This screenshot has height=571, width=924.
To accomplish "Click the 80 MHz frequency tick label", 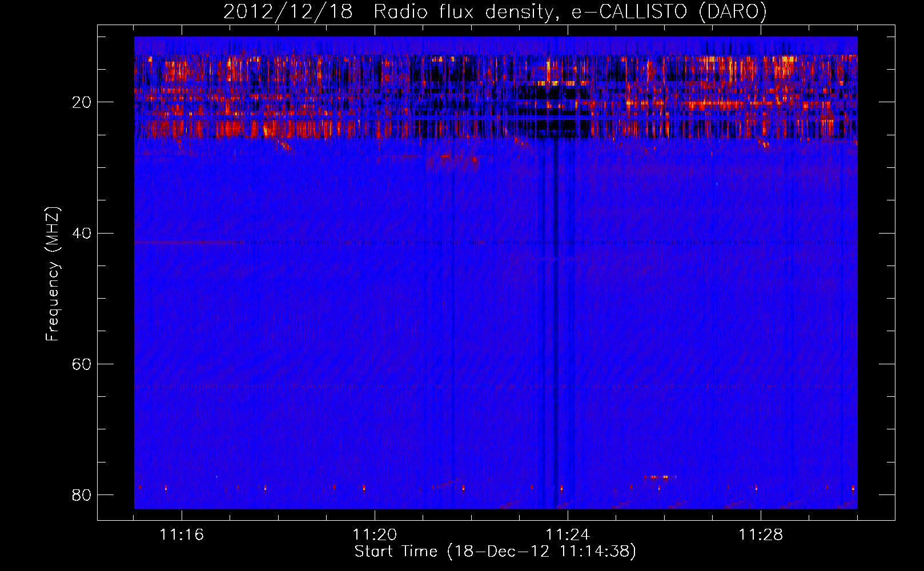I will [82, 494].
